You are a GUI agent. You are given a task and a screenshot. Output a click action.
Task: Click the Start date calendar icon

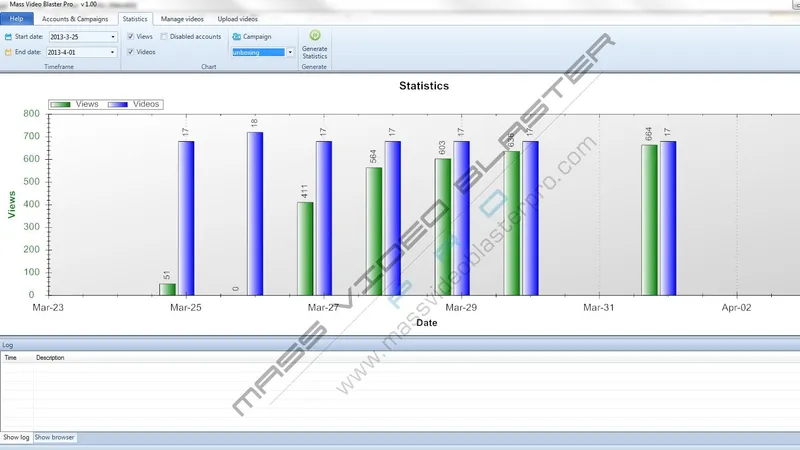[8, 37]
